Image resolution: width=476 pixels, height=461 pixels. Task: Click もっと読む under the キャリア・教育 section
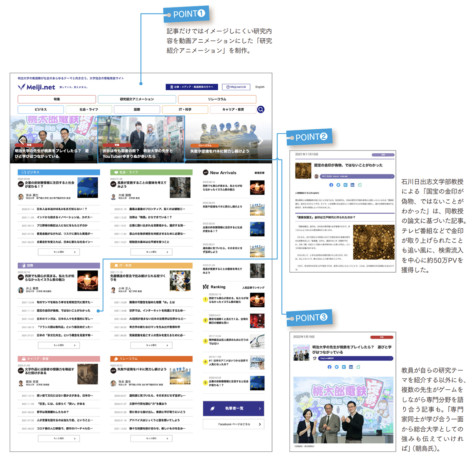(59, 438)
